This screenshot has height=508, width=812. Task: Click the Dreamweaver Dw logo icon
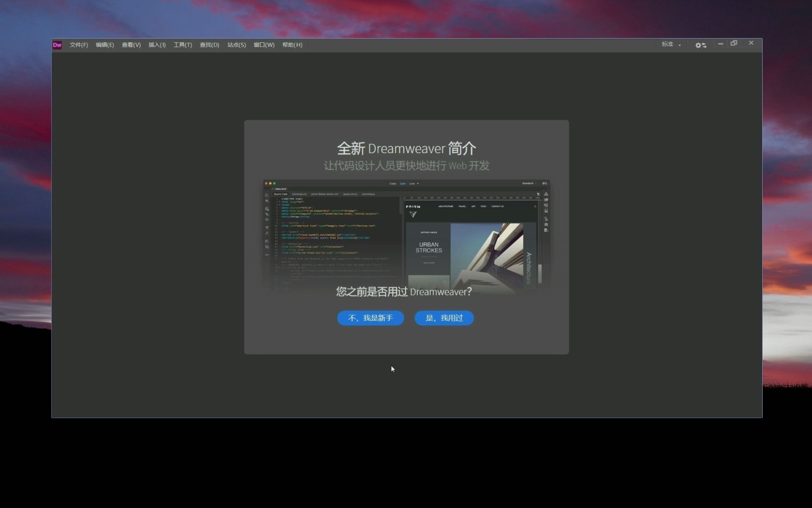[57, 45]
